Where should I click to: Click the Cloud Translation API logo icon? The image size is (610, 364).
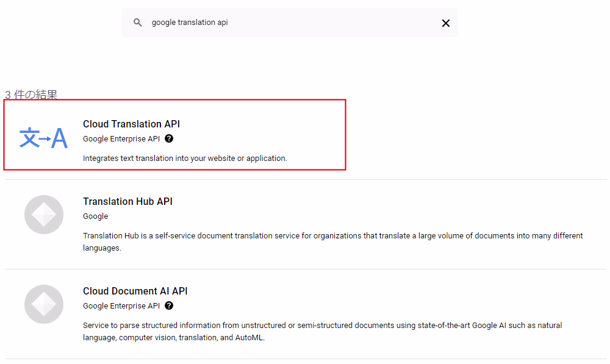[x=43, y=138]
